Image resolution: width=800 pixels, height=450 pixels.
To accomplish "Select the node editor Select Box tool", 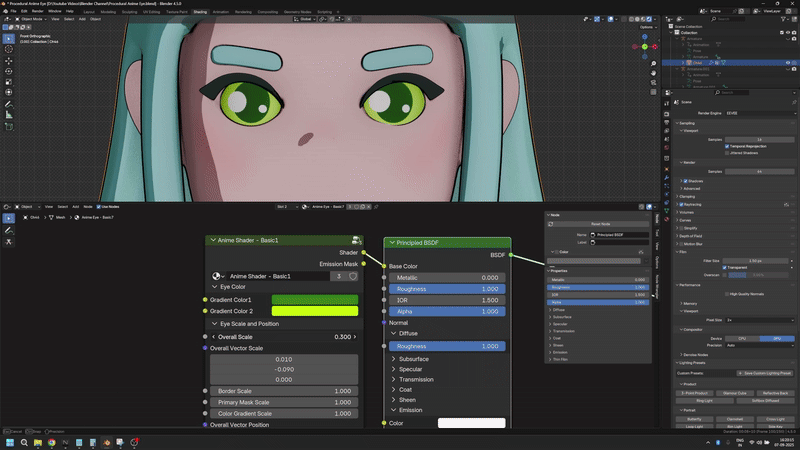I will point(9,218).
